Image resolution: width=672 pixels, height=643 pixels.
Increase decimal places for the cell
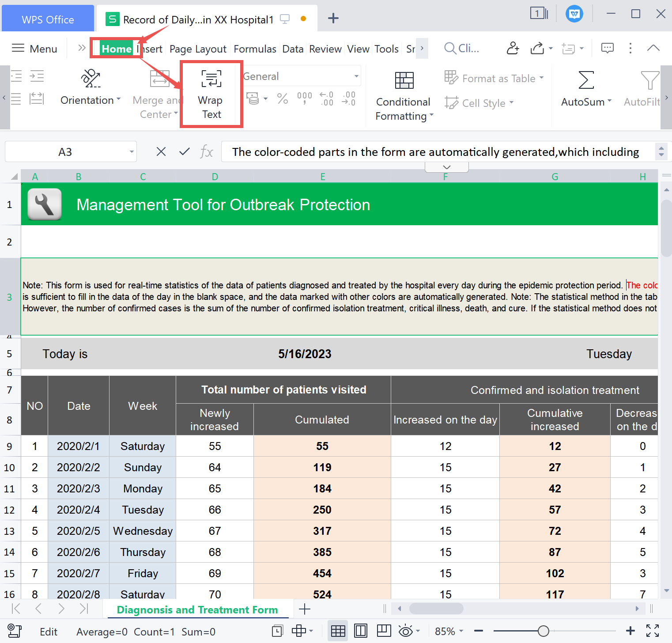[327, 98]
